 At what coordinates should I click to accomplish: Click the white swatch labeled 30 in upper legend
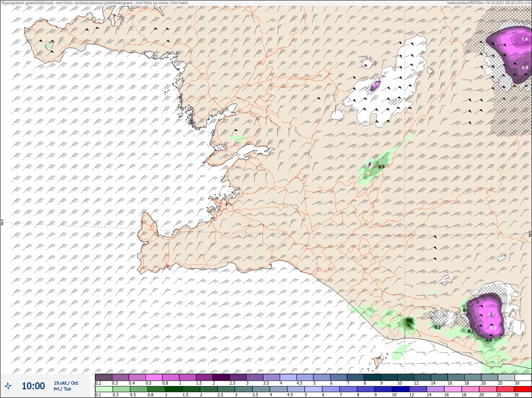point(523,377)
